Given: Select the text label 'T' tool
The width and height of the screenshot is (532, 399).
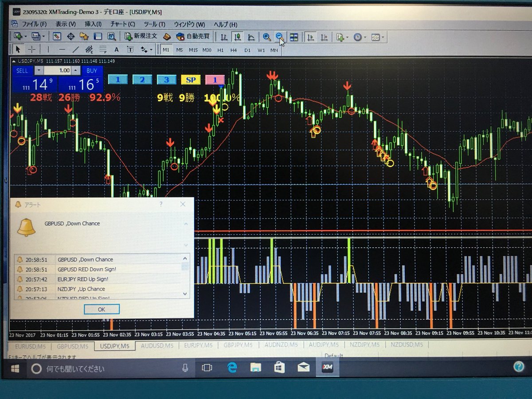Looking at the screenshot, I should pos(130,50).
